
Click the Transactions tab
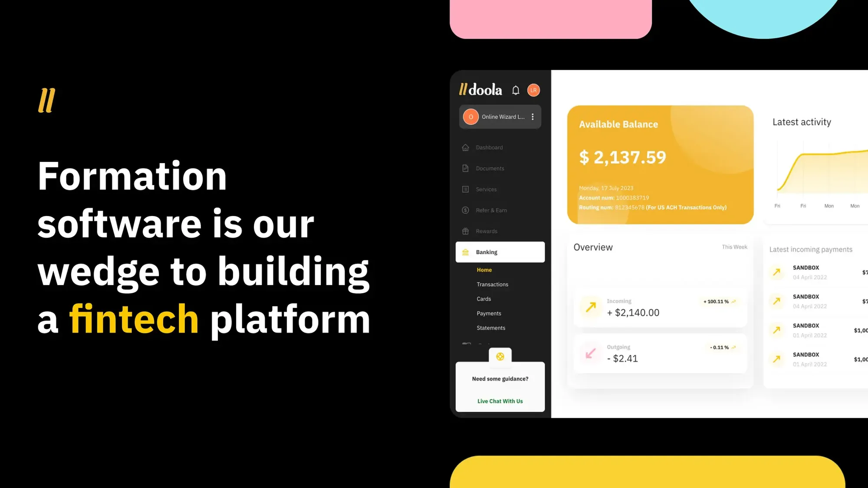pos(493,284)
